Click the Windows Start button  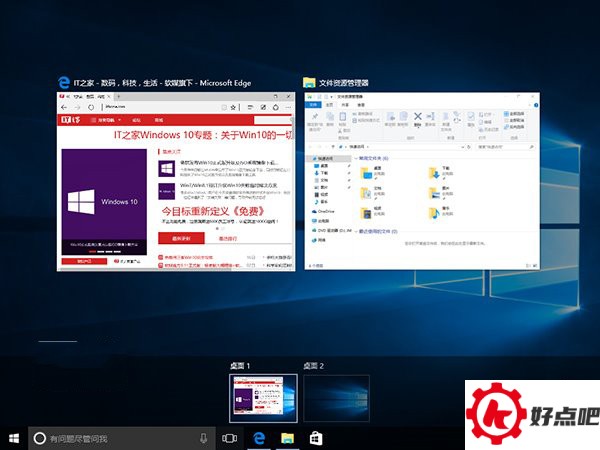click(14, 438)
